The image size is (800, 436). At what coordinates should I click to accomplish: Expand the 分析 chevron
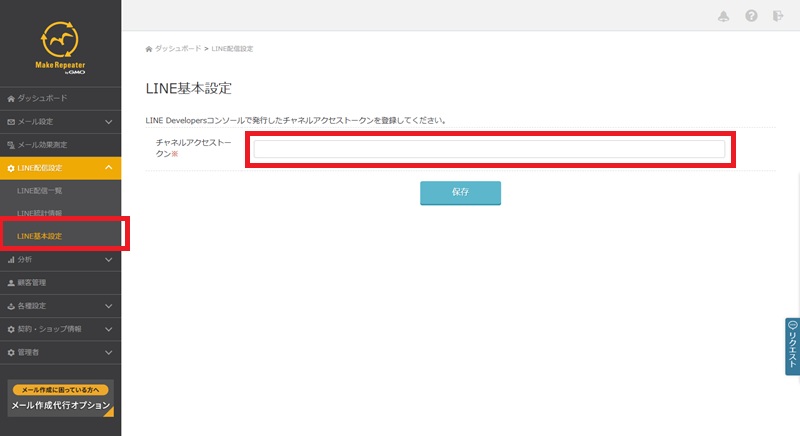[109, 260]
